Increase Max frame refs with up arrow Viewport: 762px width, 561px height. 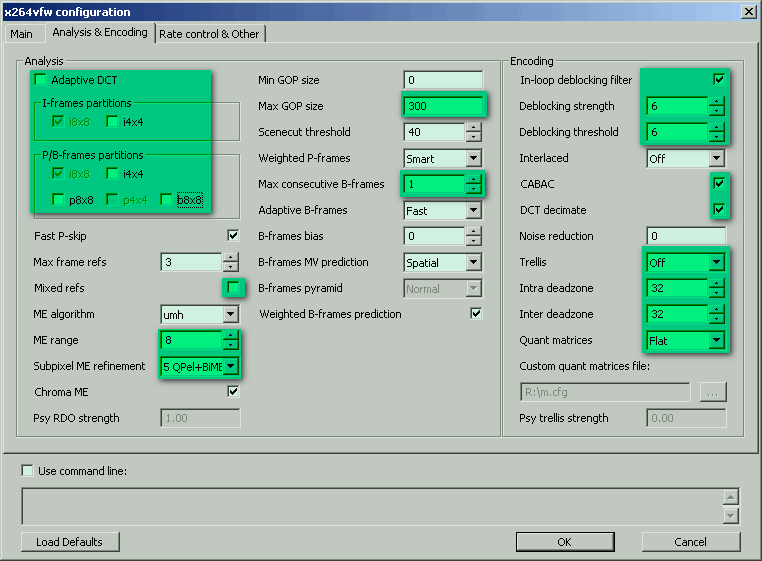tap(231, 258)
